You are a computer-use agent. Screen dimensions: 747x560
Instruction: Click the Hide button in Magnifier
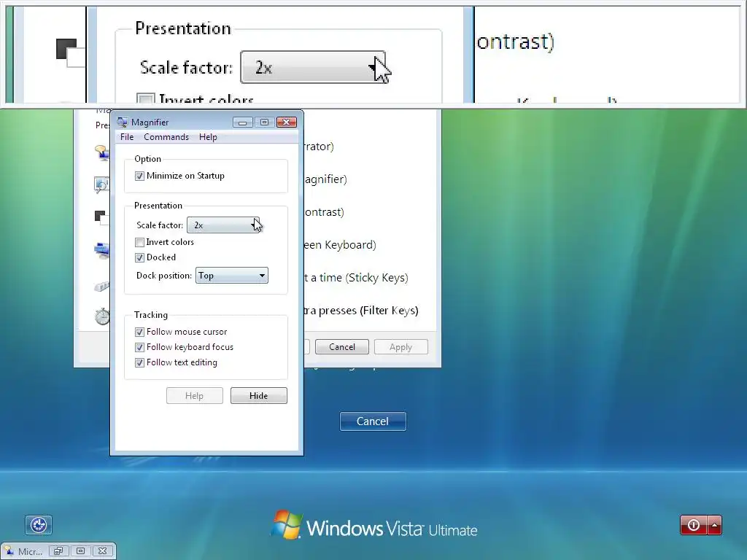click(x=259, y=396)
